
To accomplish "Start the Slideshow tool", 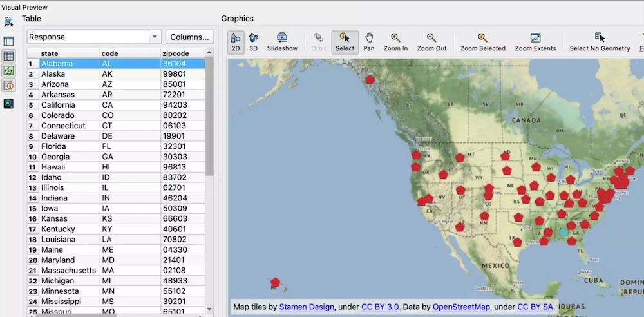I will pos(282,42).
